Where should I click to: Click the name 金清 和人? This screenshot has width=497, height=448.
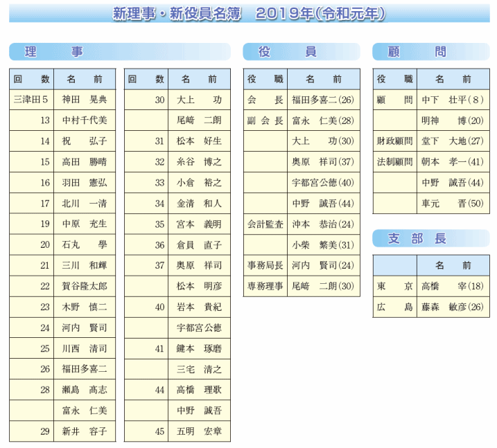(x=199, y=204)
